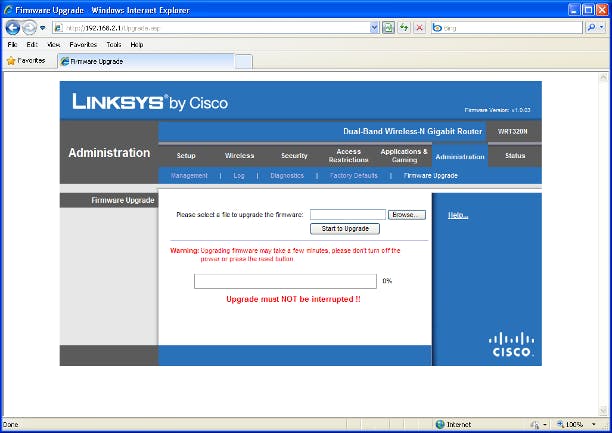Open the Help... link

[458, 215]
